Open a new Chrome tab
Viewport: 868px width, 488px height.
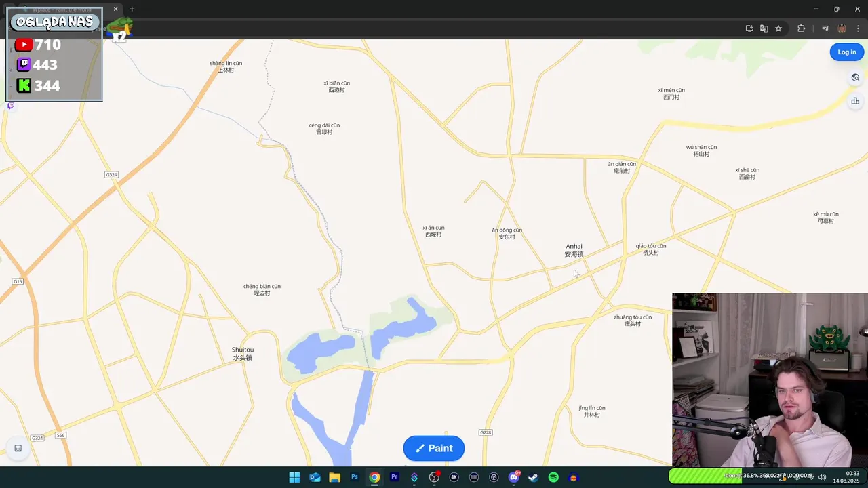tap(132, 9)
